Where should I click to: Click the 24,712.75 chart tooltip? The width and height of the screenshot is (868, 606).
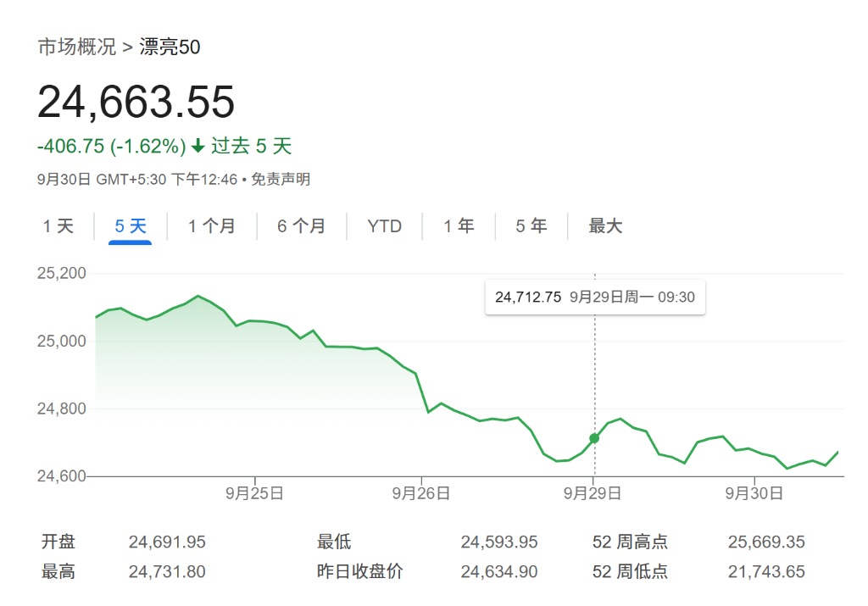pos(594,297)
